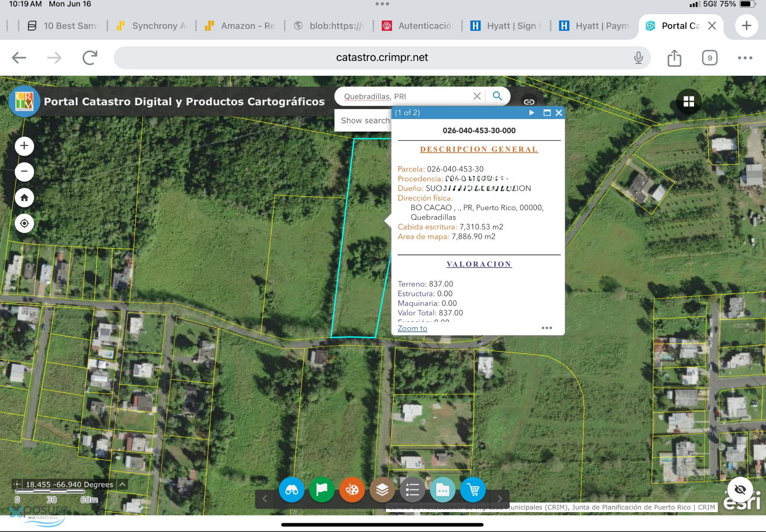
Task: Zoom out on the map
Action: click(x=24, y=171)
